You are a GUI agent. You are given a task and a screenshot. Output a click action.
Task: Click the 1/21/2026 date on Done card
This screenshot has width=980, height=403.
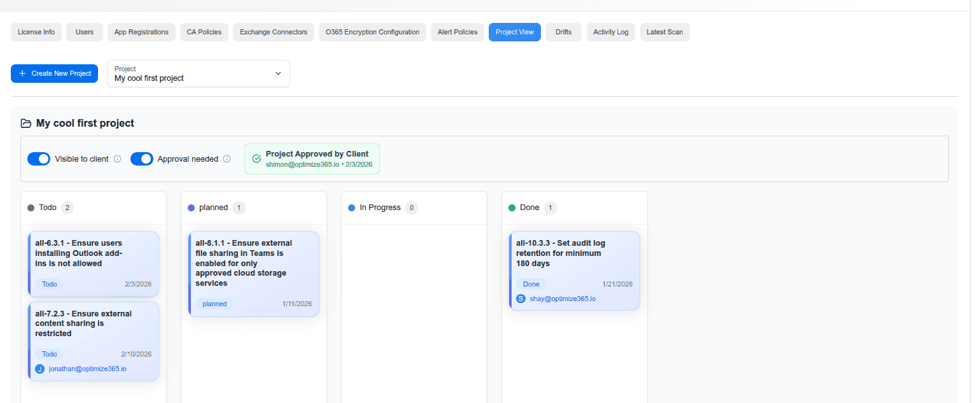617,285
